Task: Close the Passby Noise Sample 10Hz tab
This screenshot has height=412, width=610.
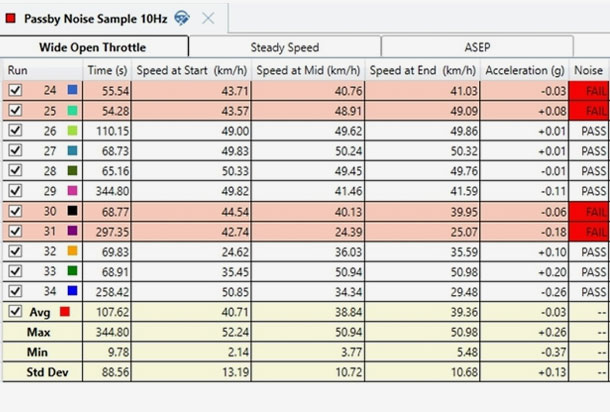Action: pyautogui.click(x=208, y=18)
